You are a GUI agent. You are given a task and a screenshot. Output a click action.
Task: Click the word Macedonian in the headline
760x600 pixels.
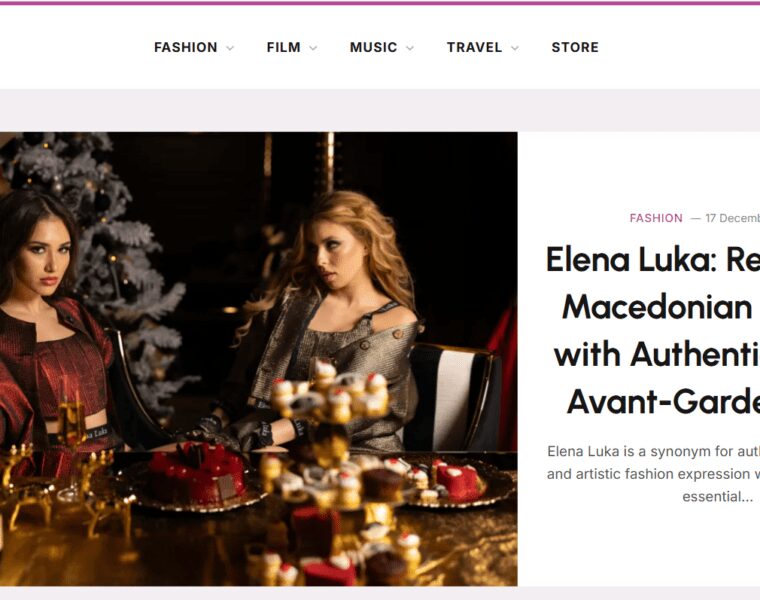tap(657, 308)
